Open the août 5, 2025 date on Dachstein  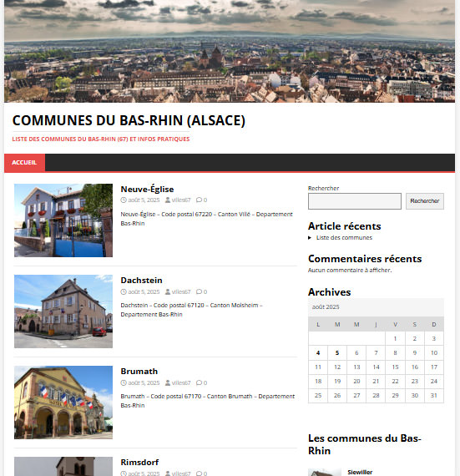tap(144, 291)
